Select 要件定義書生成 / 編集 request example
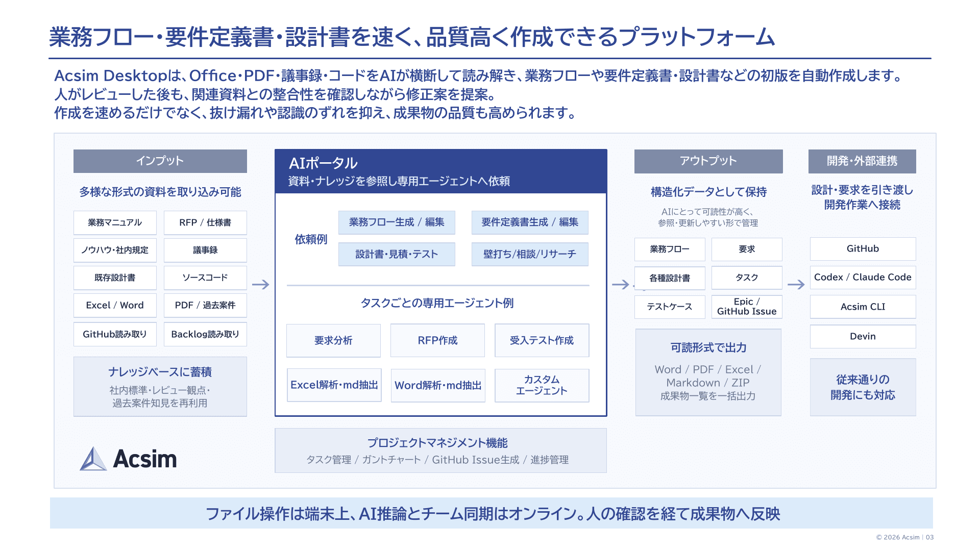980x551 pixels. tap(530, 222)
